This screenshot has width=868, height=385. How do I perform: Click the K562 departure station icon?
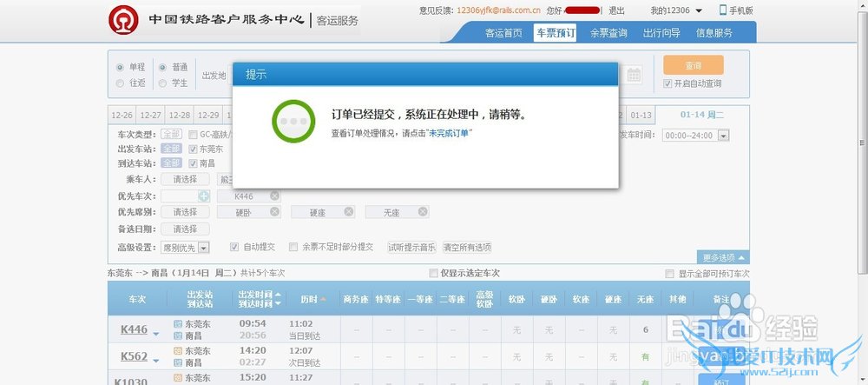click(178, 350)
